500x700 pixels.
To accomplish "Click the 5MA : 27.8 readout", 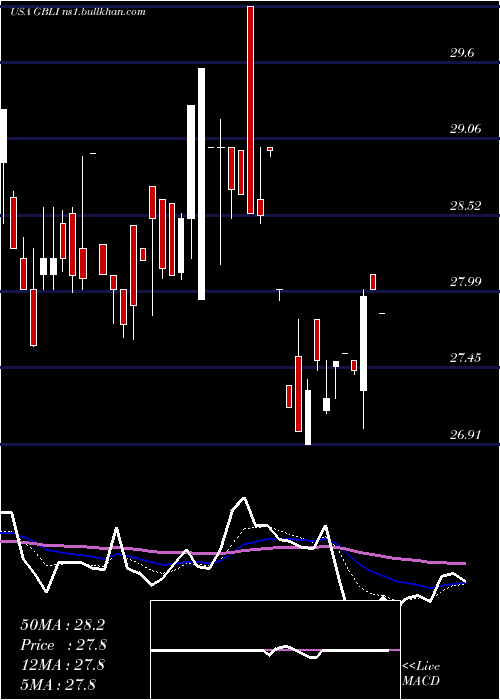I will pyautogui.click(x=58, y=684).
